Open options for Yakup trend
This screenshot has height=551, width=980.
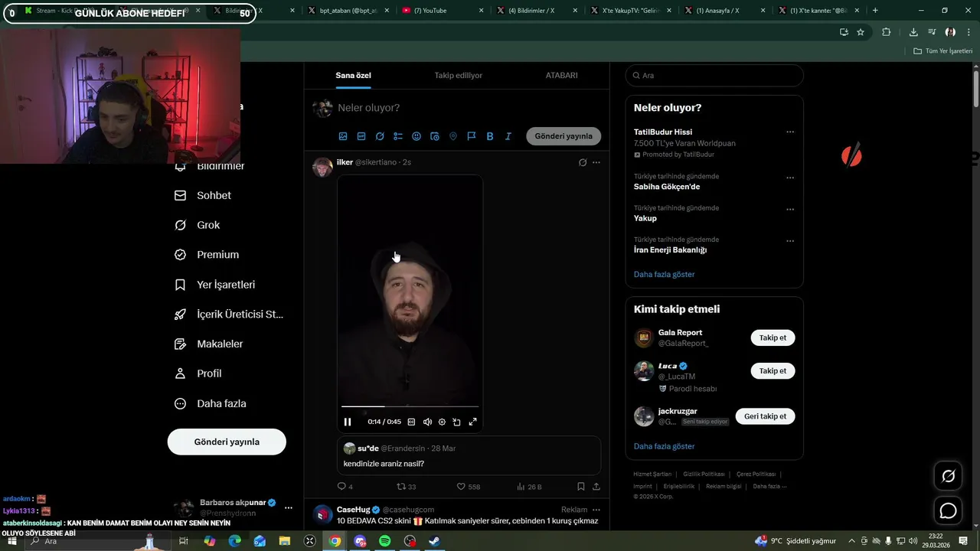point(790,209)
